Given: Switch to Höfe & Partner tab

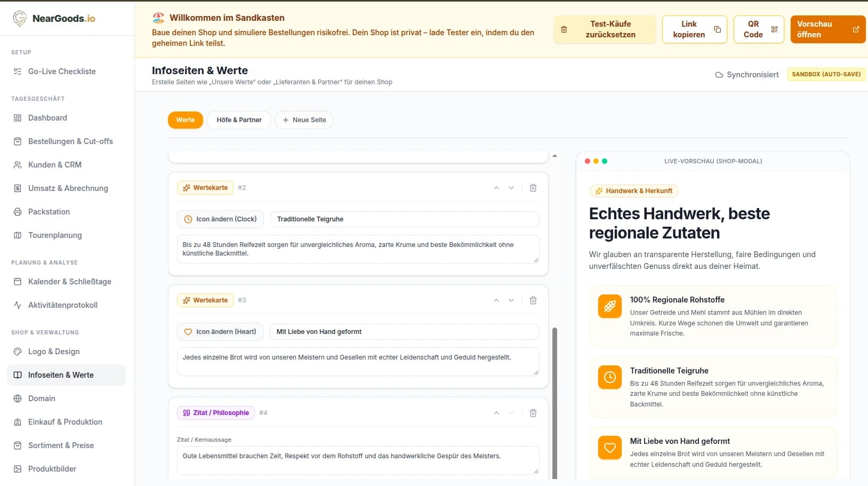Looking at the screenshot, I should click(239, 120).
